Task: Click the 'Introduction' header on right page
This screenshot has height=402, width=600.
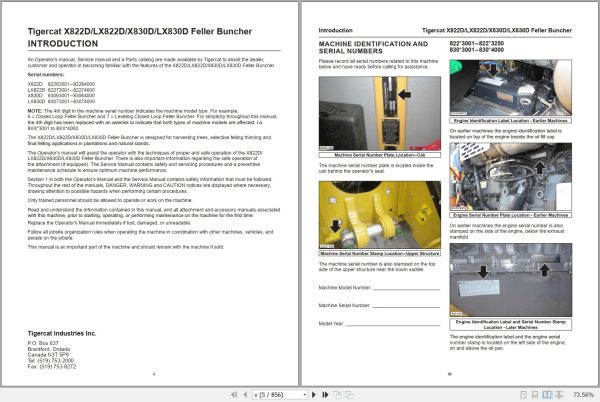Action: 336,30
